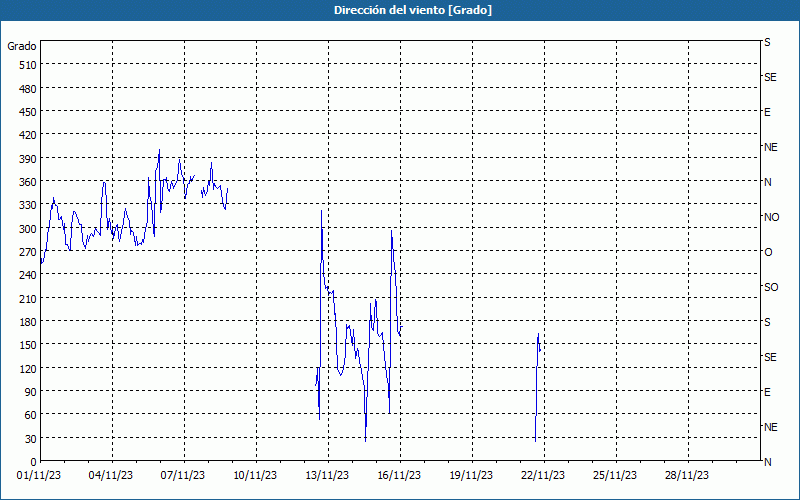Image resolution: width=800 pixels, height=500 pixels.
Task: Pick the 360 value on the y-axis
Action: 28,182
